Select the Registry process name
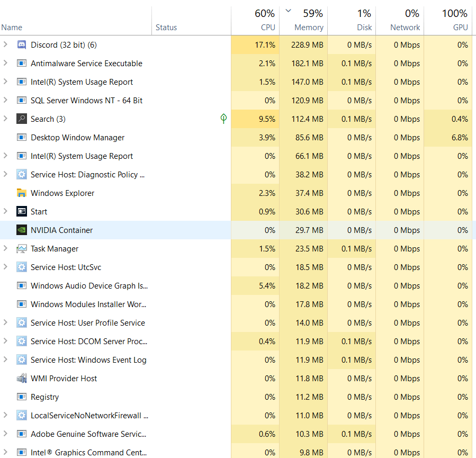 pyautogui.click(x=45, y=397)
